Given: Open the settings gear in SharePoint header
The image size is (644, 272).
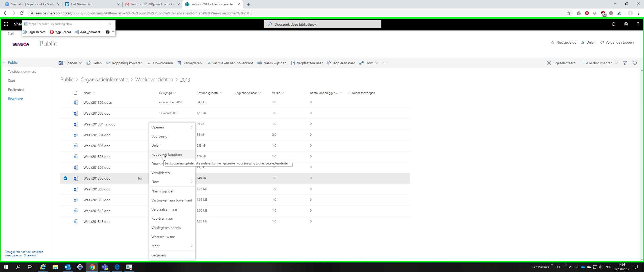Looking at the screenshot, I should coord(625,24).
